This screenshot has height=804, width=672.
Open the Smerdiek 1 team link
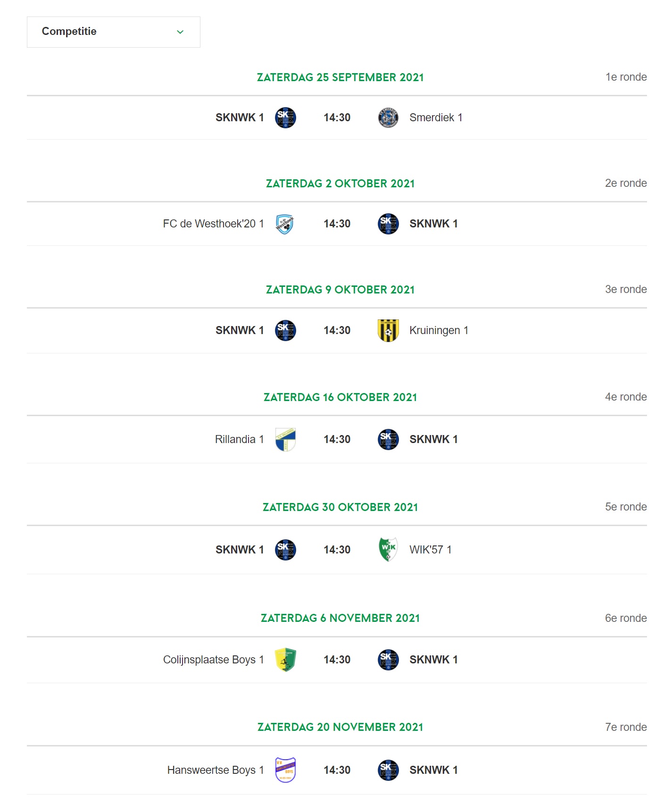(x=436, y=117)
